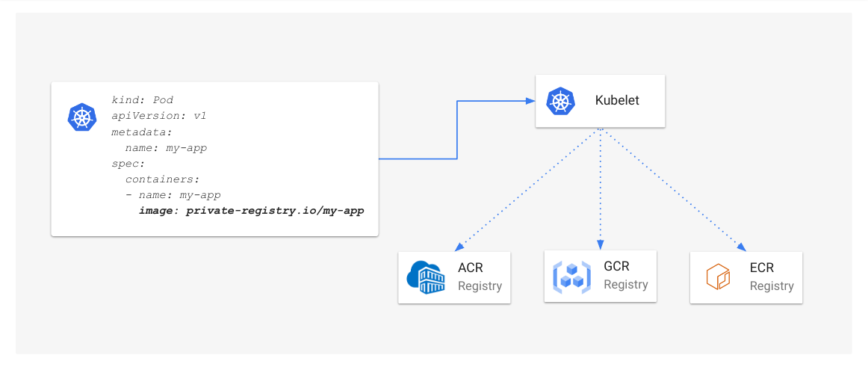This screenshot has height=367, width=868.
Task: Click the 'kind: Pod' line
Action: click(143, 99)
